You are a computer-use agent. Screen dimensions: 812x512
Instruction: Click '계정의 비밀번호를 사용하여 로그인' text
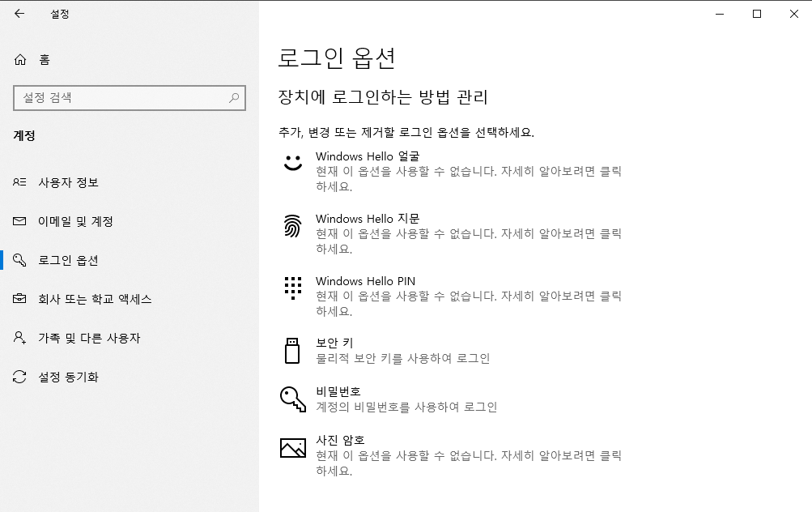pyautogui.click(x=406, y=407)
